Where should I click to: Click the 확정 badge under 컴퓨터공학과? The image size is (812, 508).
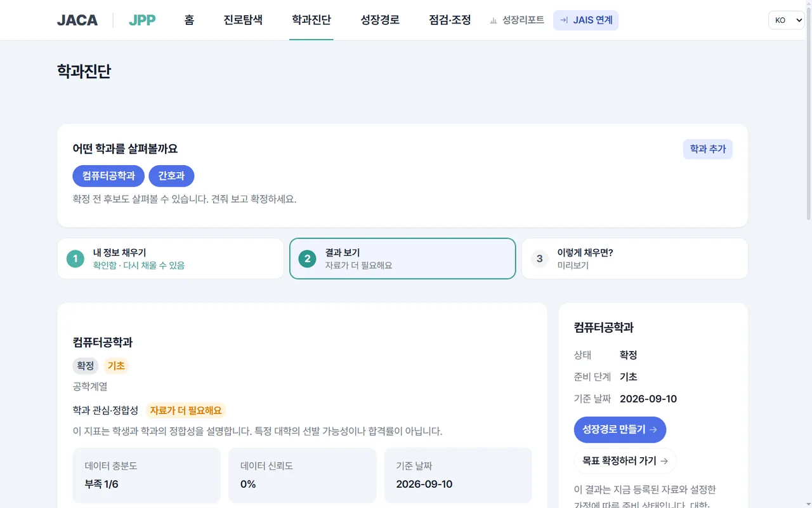coord(86,366)
